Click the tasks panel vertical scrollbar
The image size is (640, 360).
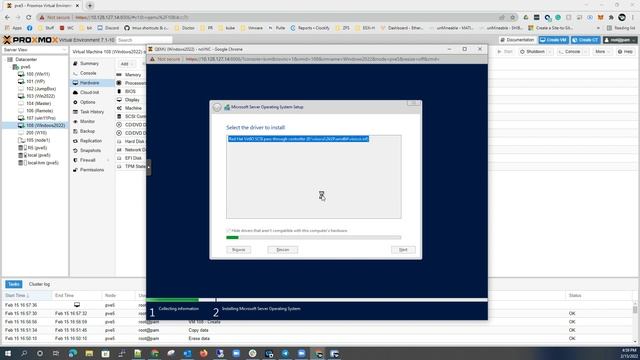(x=635, y=322)
